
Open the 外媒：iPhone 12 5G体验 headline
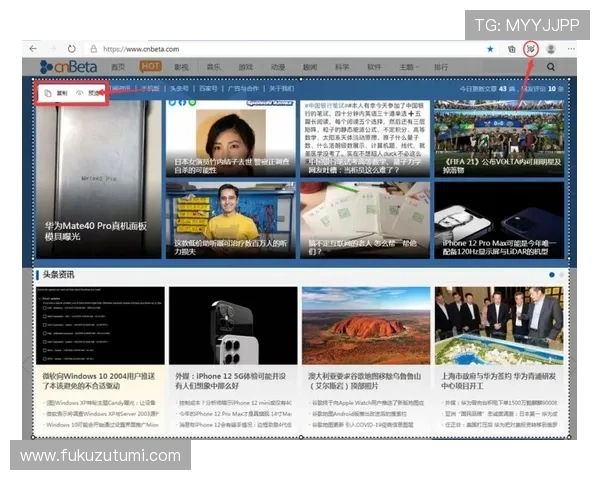[x=231, y=381]
